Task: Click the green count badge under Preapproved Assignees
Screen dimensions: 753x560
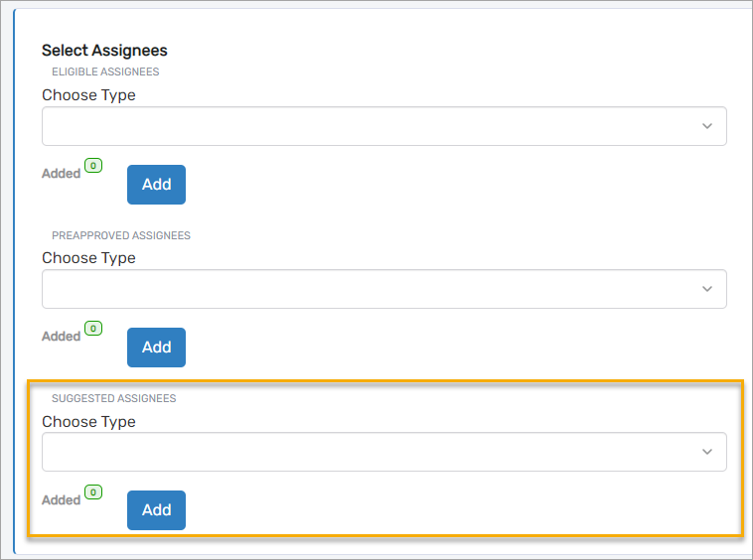Action: pos(93,329)
